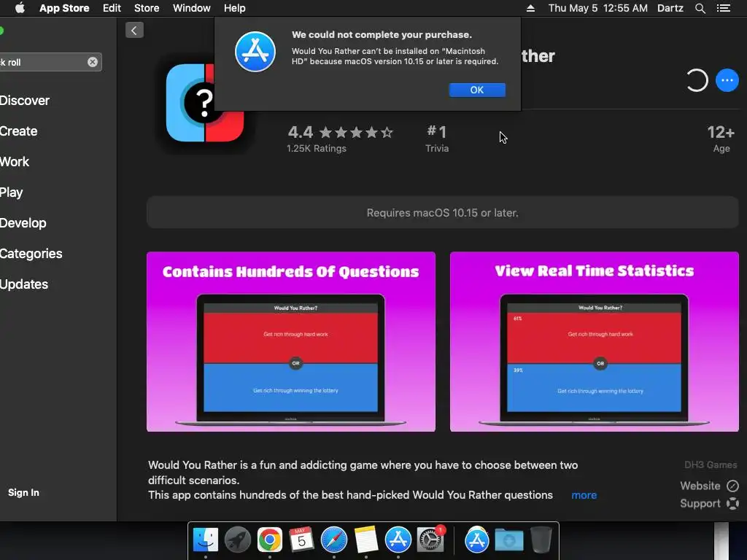The height and width of the screenshot is (560, 747).
Task: Click the Requires macOS 10.15 or later banner
Action: click(443, 212)
